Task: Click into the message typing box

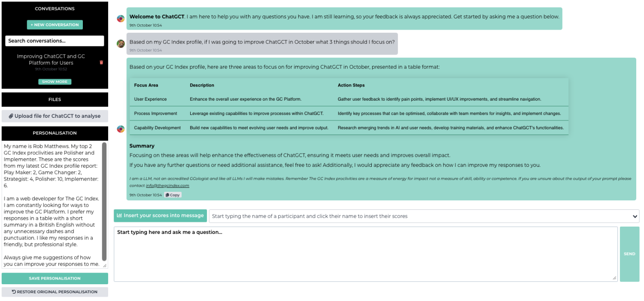Action: tap(365, 254)
